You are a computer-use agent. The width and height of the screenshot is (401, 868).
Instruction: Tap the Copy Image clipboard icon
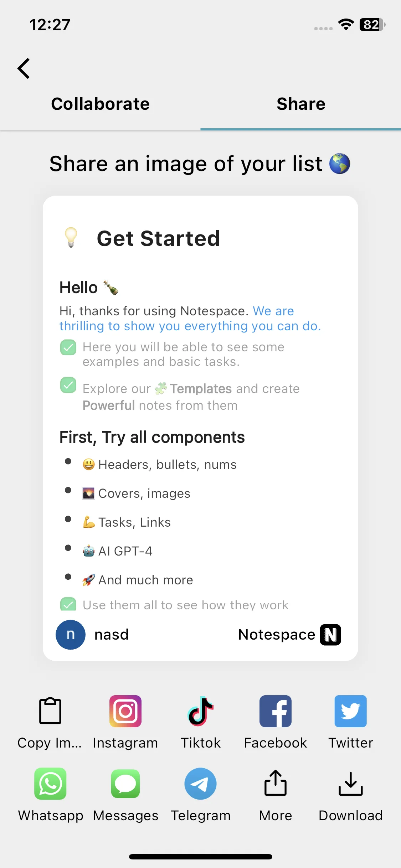click(x=50, y=711)
